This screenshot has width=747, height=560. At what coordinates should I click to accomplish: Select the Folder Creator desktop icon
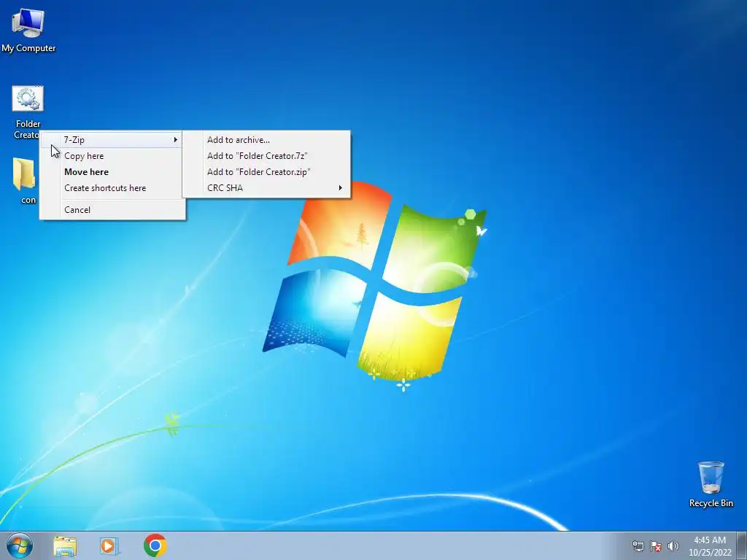(x=27, y=112)
